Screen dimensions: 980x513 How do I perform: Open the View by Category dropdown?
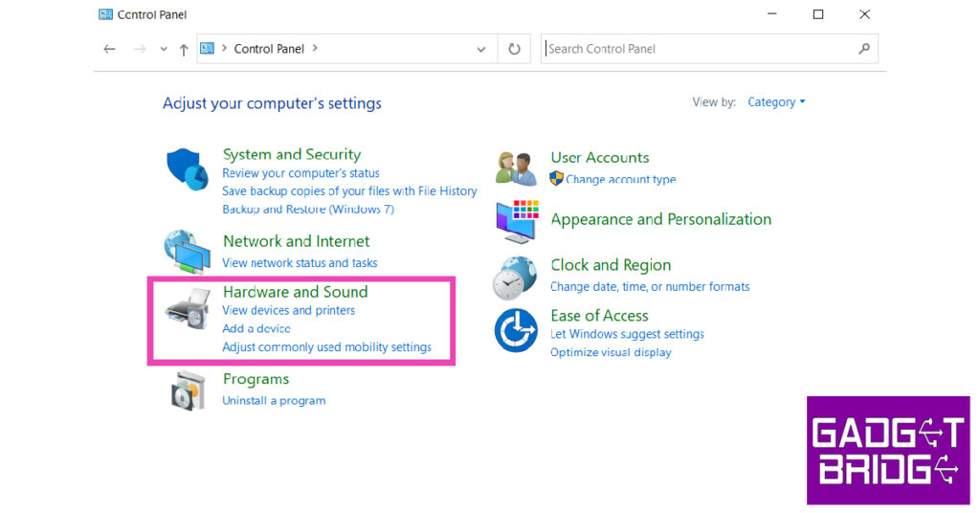[776, 102]
